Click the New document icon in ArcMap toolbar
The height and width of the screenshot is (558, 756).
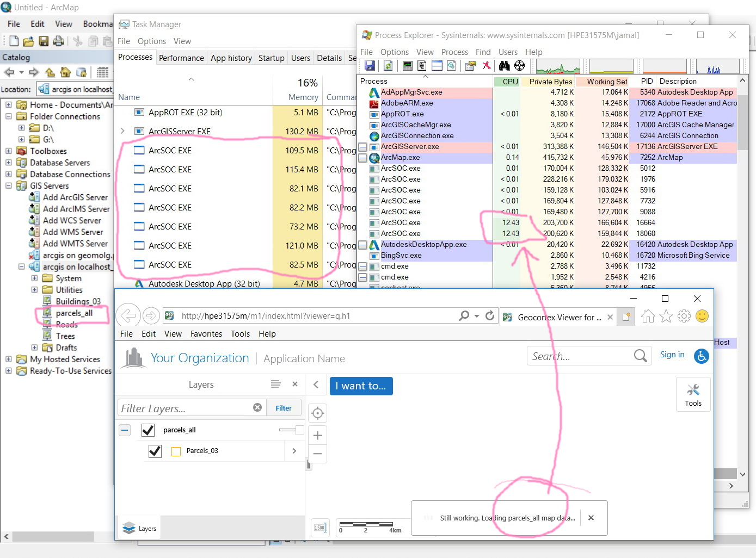14,41
